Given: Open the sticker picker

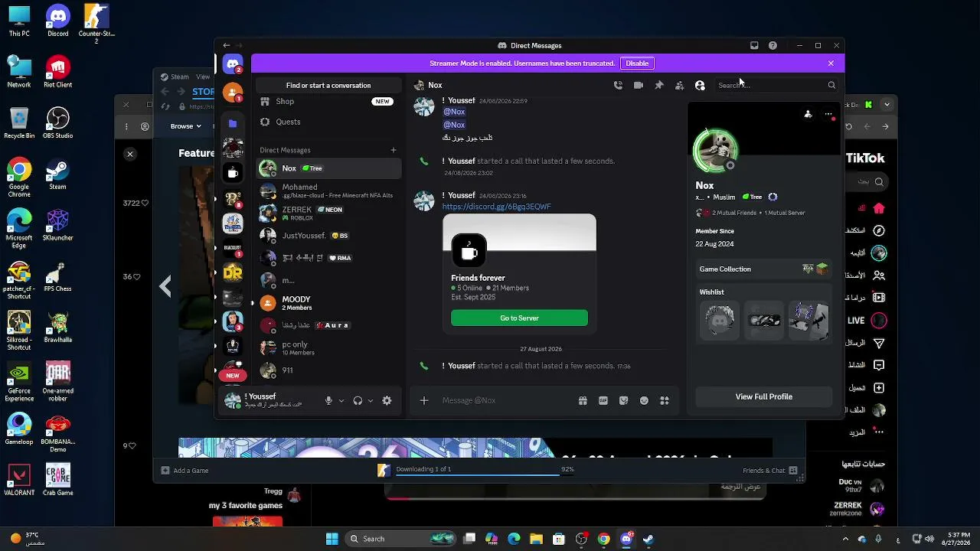Looking at the screenshot, I should 624,400.
